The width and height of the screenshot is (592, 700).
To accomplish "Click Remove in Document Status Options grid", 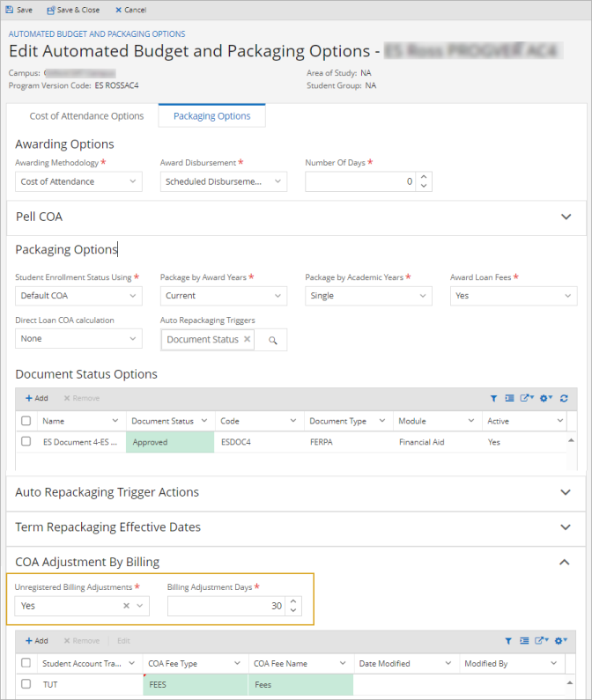I will pos(81,398).
